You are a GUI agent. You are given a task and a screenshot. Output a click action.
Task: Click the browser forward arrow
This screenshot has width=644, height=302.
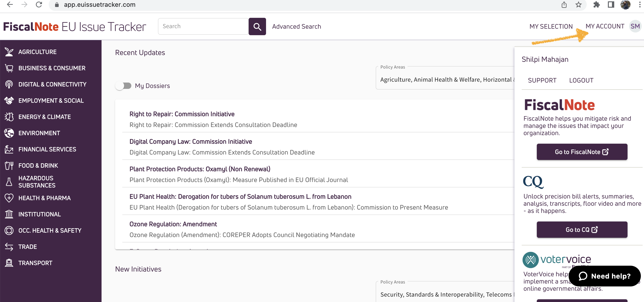[24, 5]
